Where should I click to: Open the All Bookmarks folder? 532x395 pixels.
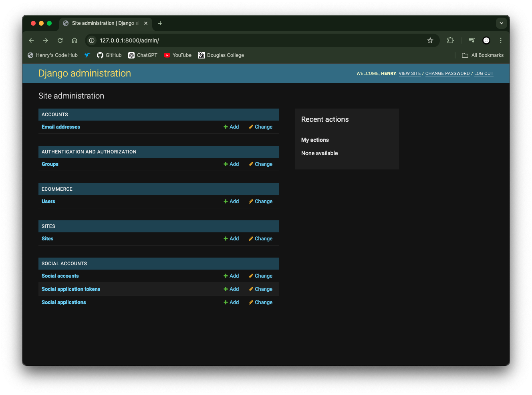coord(483,55)
